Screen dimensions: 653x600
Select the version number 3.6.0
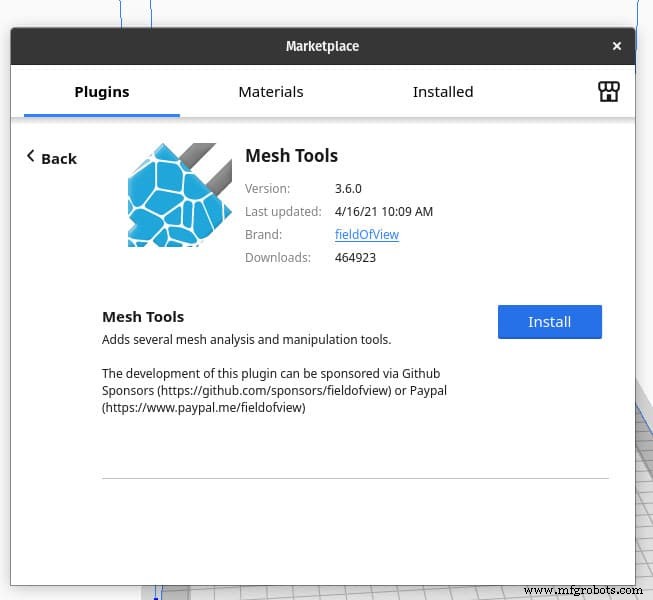(x=348, y=189)
